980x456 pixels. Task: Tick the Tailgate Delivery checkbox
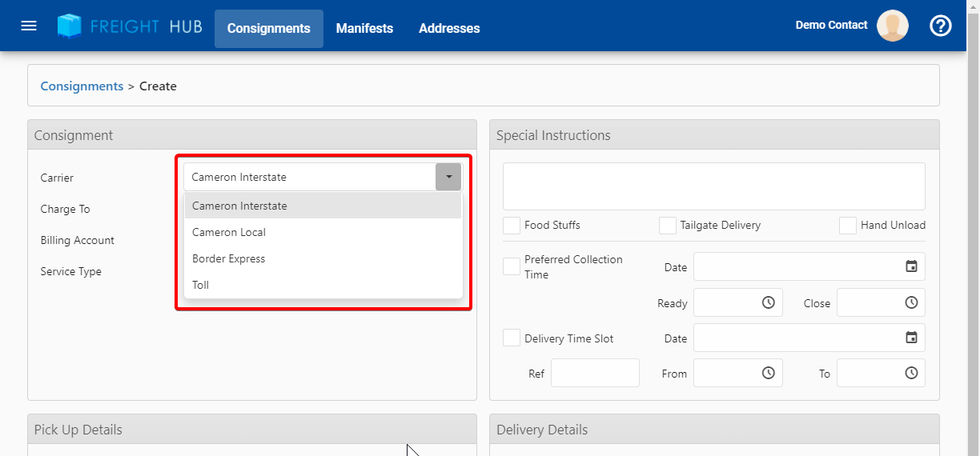click(x=668, y=226)
